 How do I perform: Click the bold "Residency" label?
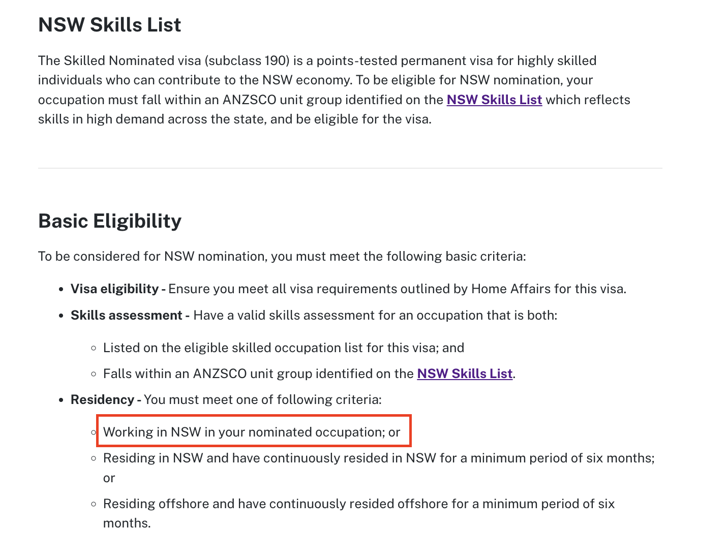(x=102, y=400)
